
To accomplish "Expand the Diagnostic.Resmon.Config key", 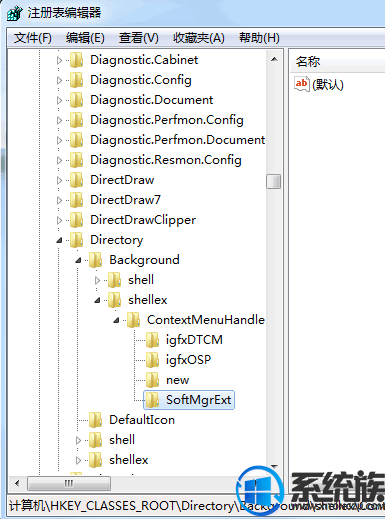I will (x=59, y=160).
